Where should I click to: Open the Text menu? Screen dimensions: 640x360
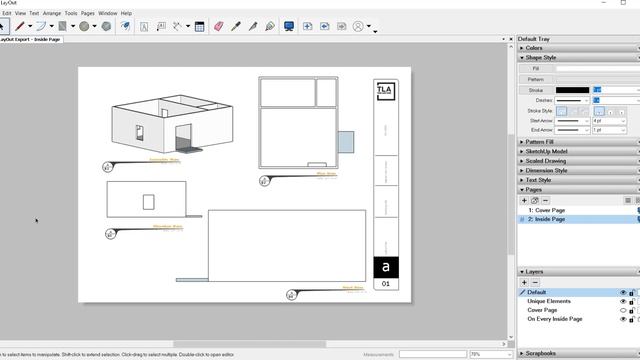pyautogui.click(x=34, y=13)
